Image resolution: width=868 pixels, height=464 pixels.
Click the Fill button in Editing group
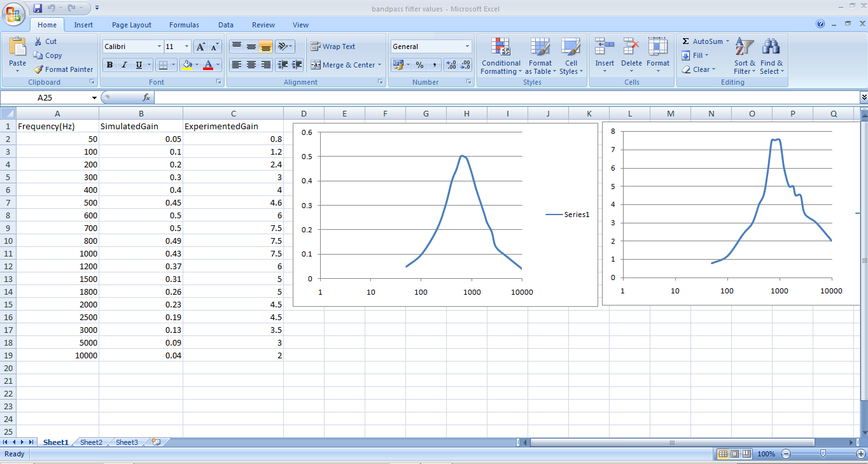(x=695, y=55)
